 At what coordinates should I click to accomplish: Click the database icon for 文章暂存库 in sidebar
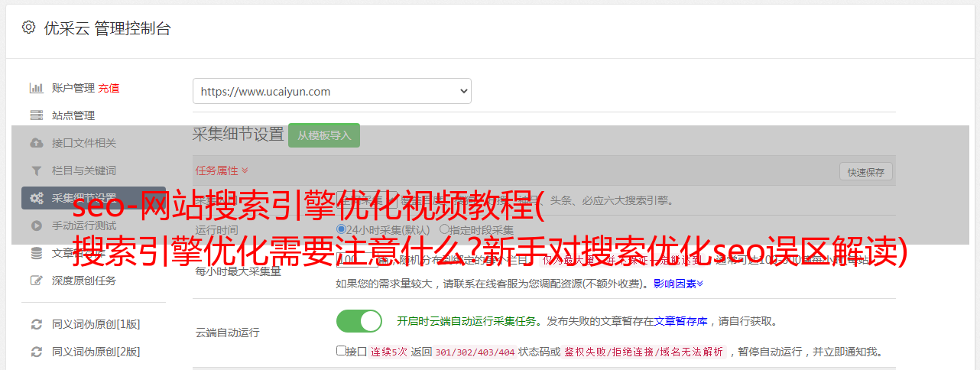(x=36, y=253)
